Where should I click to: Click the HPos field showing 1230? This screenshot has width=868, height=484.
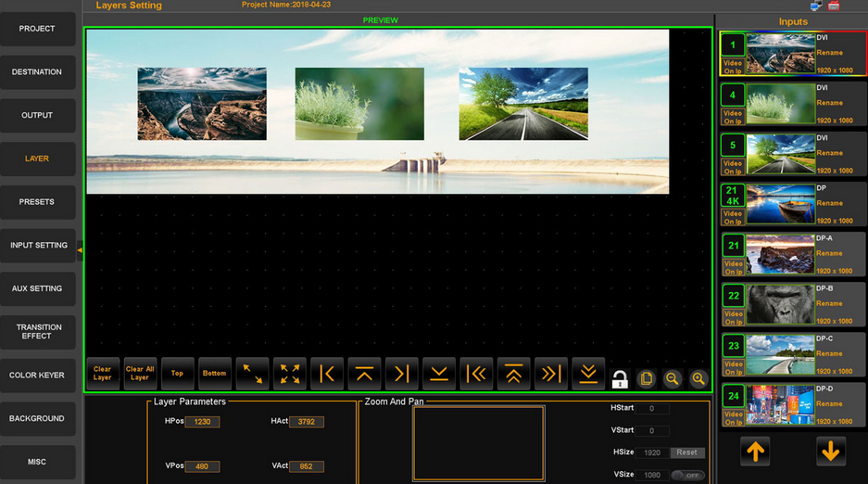[x=202, y=422]
